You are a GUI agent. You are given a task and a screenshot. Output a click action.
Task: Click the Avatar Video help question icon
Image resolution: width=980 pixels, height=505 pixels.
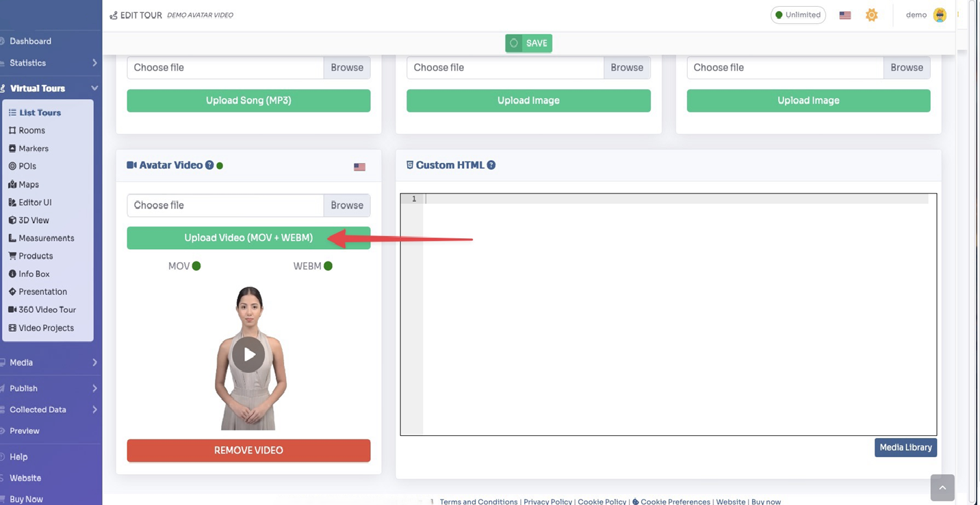pos(209,165)
